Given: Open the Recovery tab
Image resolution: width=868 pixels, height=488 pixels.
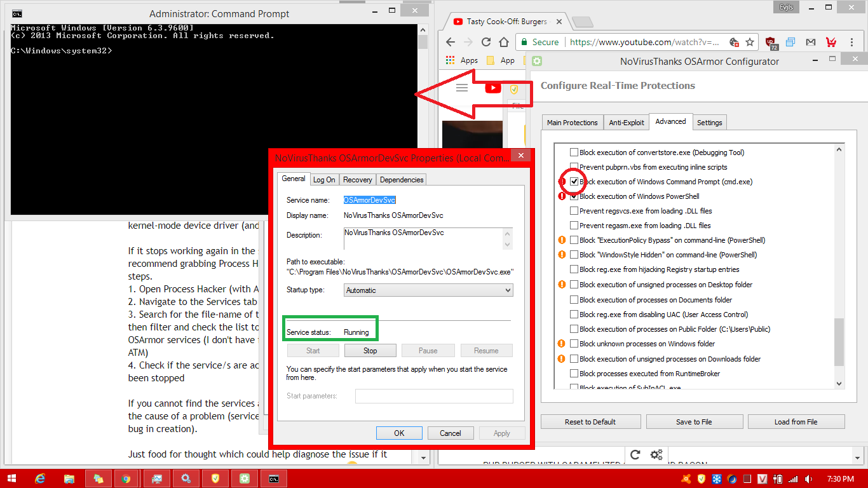Looking at the screenshot, I should pyautogui.click(x=358, y=180).
